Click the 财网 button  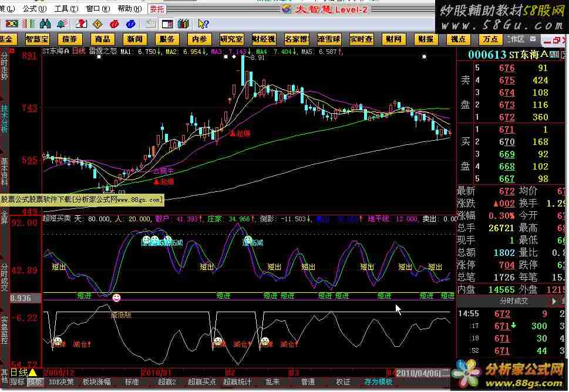pyautogui.click(x=393, y=39)
